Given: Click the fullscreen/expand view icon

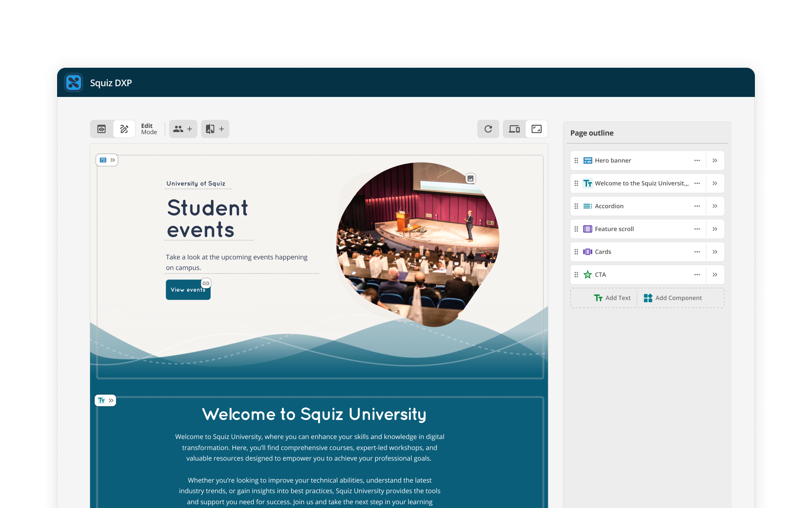Looking at the screenshot, I should (537, 130).
